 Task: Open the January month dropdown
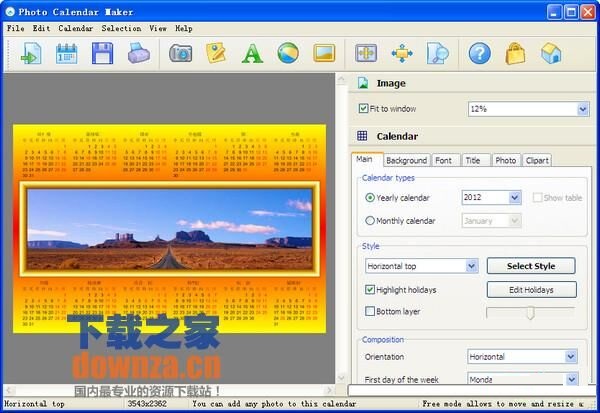[x=515, y=220]
